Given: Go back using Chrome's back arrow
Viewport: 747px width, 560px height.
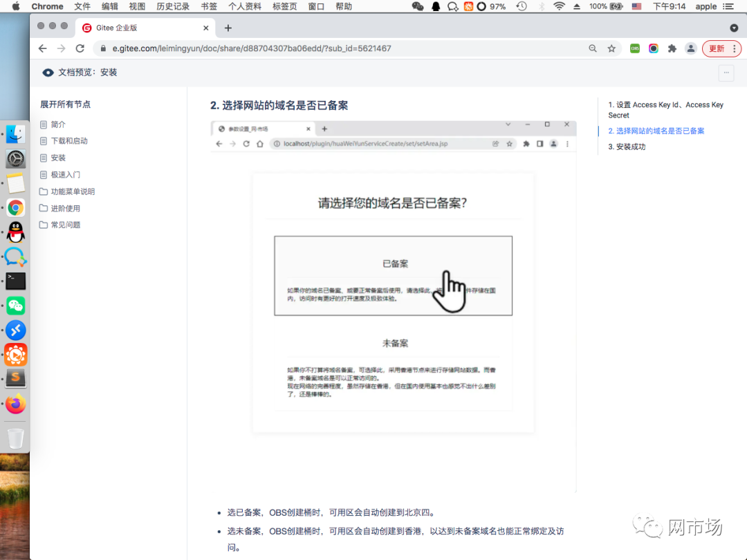Looking at the screenshot, I should pos(43,48).
